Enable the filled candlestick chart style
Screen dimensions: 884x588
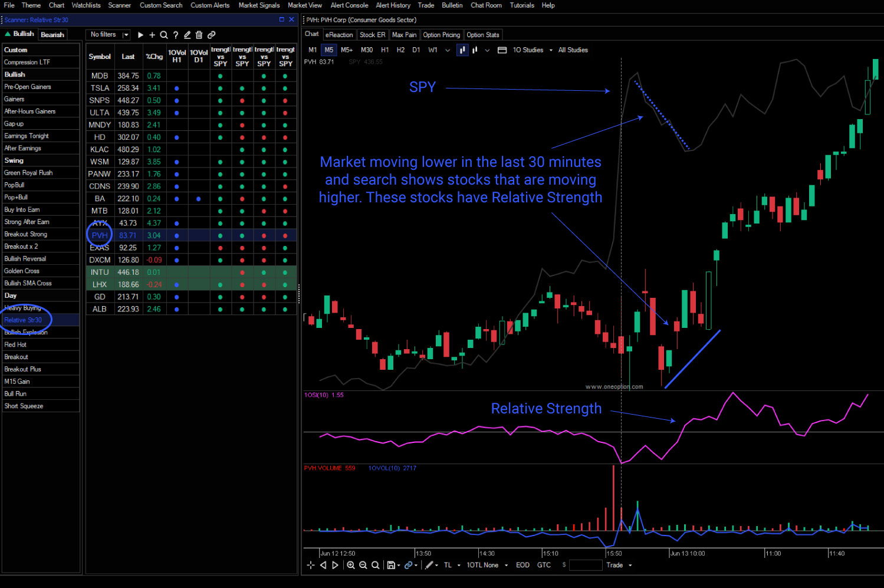(462, 50)
